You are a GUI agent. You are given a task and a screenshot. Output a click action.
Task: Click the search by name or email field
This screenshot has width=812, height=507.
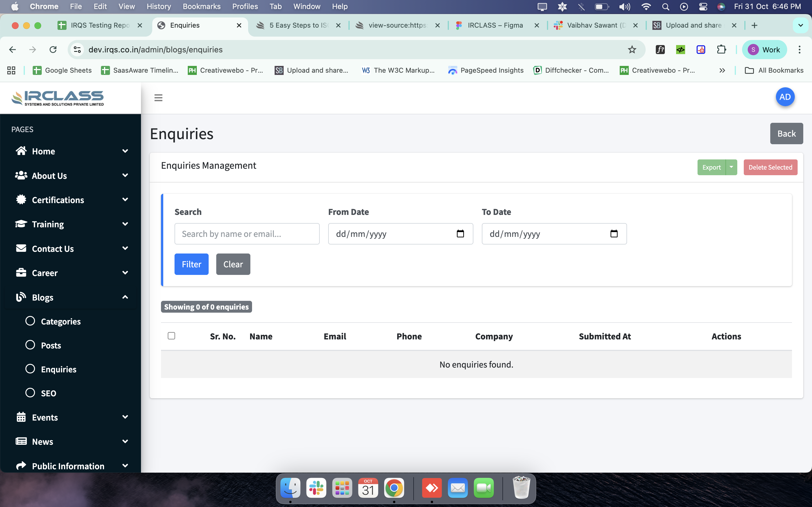click(247, 234)
